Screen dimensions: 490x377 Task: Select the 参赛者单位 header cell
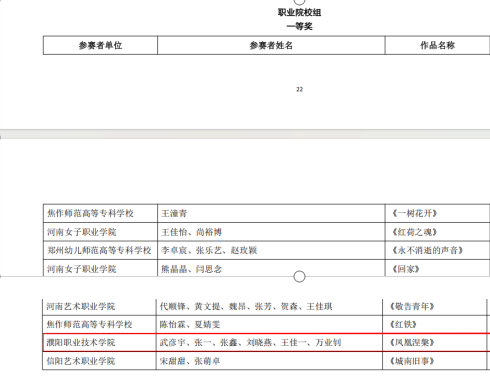(100, 45)
